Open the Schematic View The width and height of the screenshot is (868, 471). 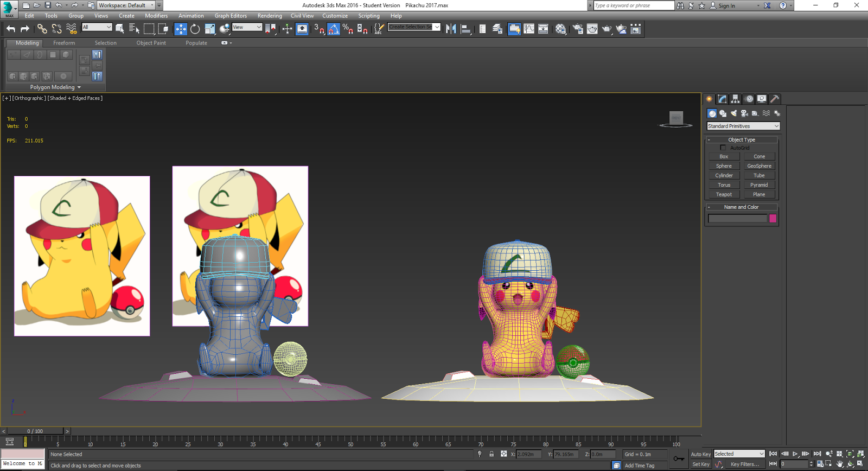coord(543,29)
